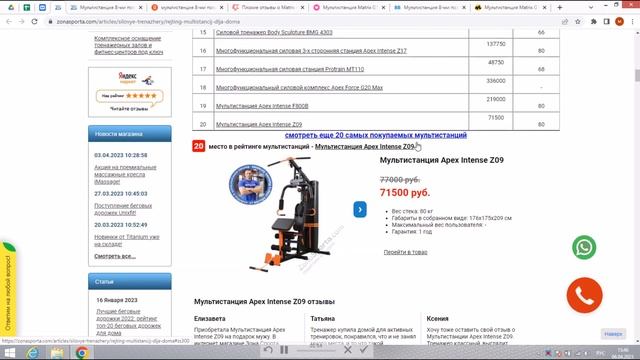Open the Apex Intense Z09 link beside the red 20 badge
The width and height of the screenshot is (640, 360).
[364, 146]
